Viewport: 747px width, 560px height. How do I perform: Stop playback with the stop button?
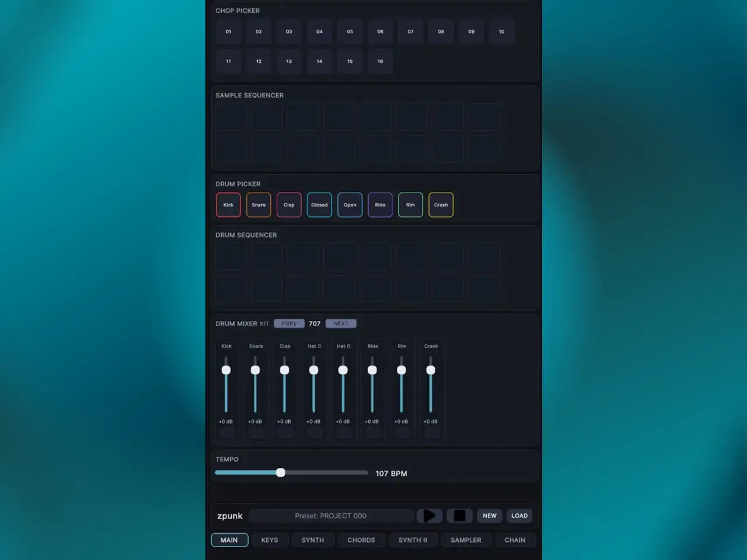(x=459, y=516)
